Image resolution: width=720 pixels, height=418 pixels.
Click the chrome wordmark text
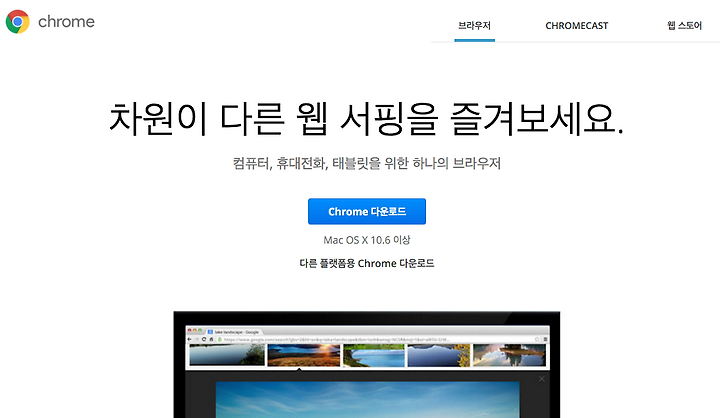point(66,22)
